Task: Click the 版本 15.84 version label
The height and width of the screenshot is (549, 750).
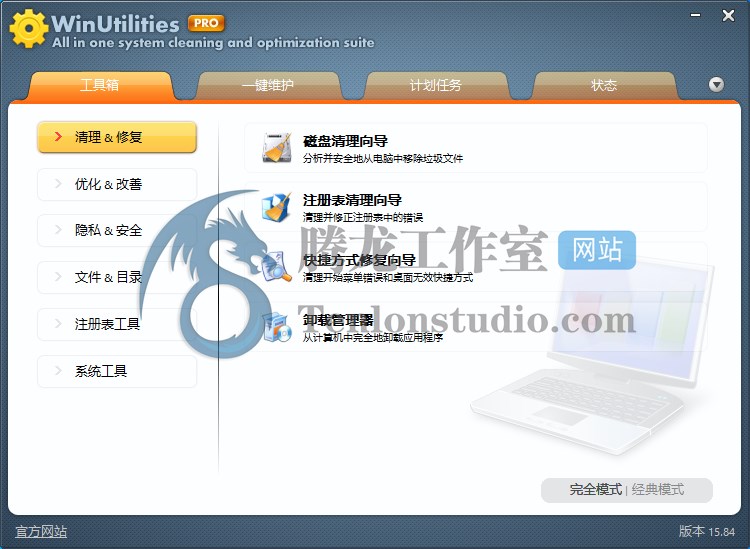Action: point(707,532)
